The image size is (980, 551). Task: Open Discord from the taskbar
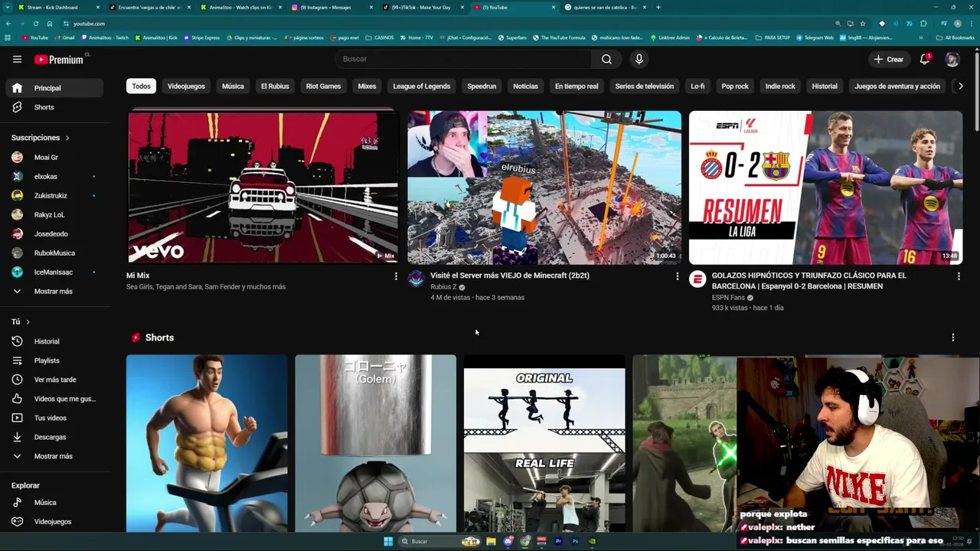508,541
